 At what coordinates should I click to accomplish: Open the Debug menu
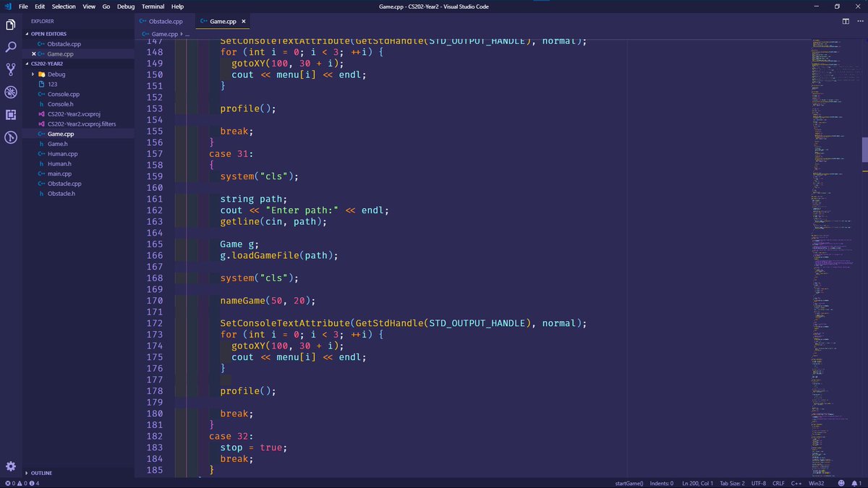pos(126,7)
